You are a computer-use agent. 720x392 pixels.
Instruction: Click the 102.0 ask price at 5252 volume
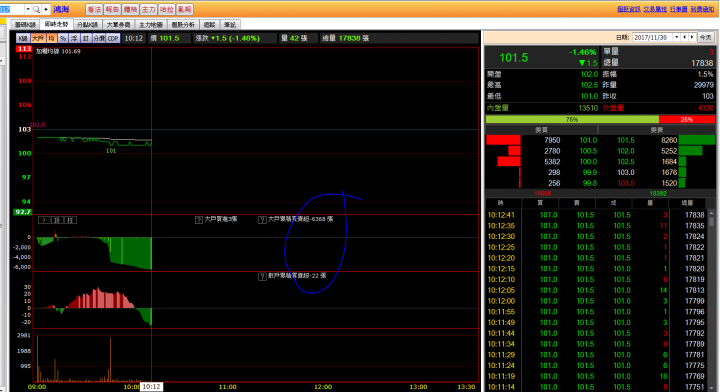[x=625, y=151]
